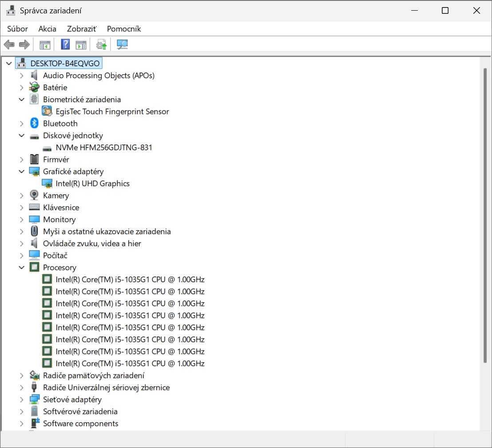Expand Radiče pamäťových zariadení category
This screenshot has height=448, width=492.
click(22, 376)
